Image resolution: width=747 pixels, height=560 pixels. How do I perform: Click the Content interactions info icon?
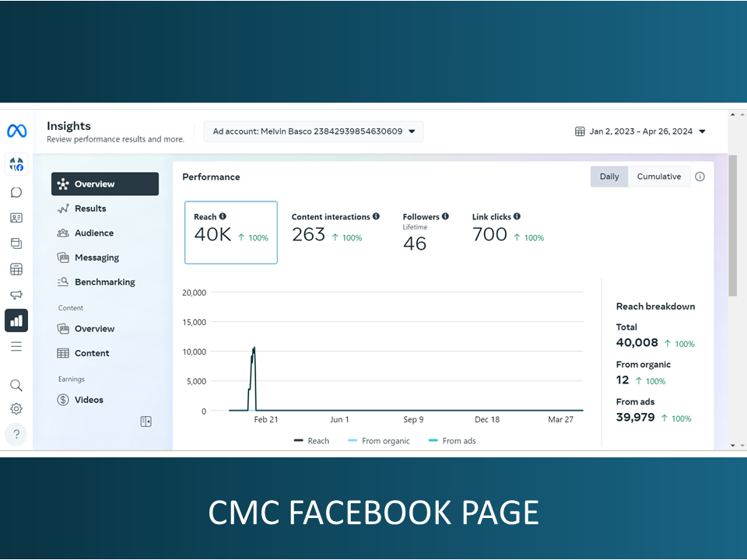tap(376, 216)
